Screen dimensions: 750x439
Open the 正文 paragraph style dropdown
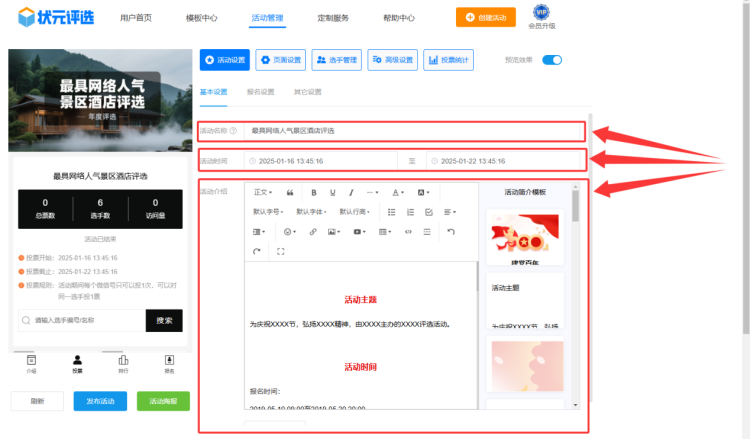click(x=263, y=192)
